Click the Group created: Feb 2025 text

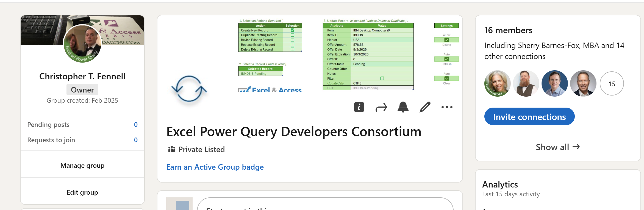(x=82, y=100)
